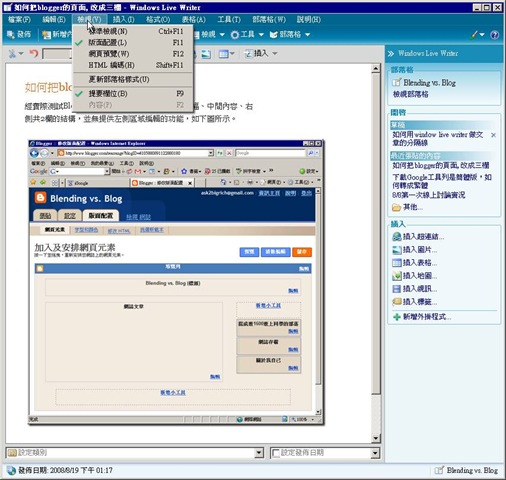The width and height of the screenshot is (506, 480).
Task: Click the cut scissors icon
Action: 12,53
